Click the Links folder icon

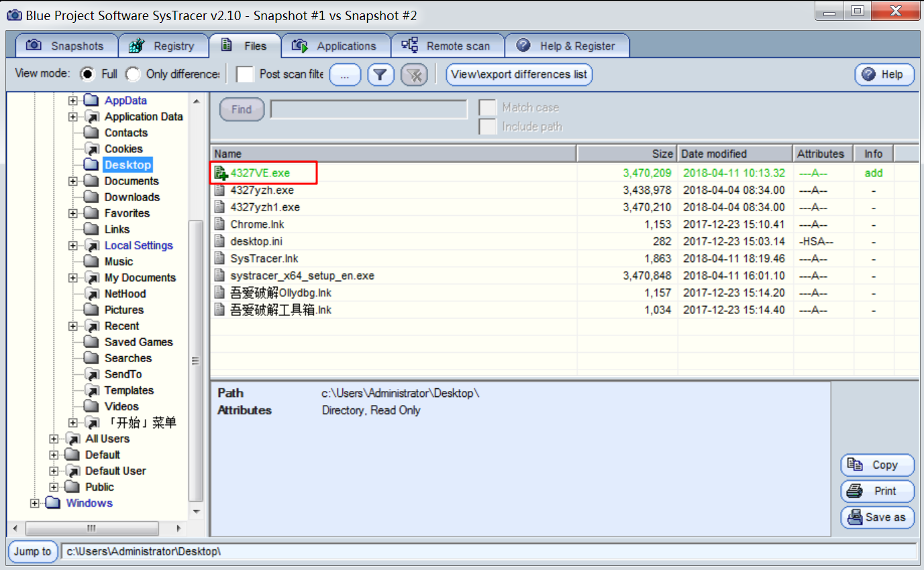point(92,229)
